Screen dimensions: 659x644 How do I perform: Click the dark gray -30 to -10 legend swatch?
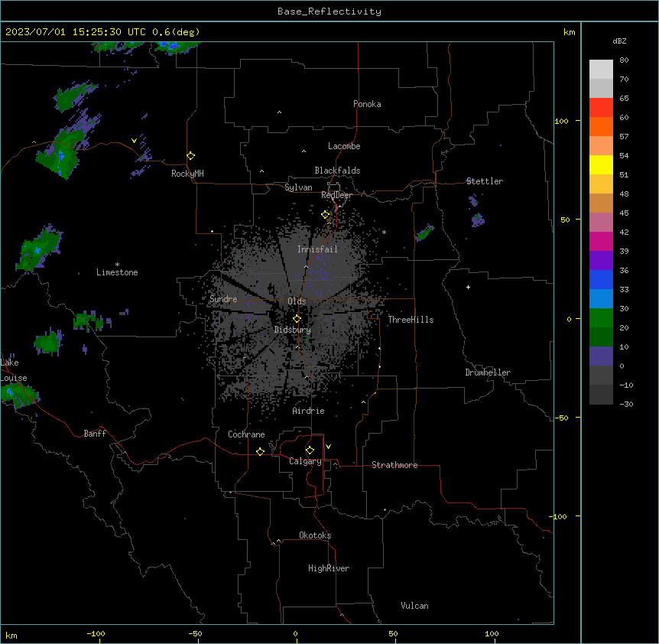[x=601, y=395]
